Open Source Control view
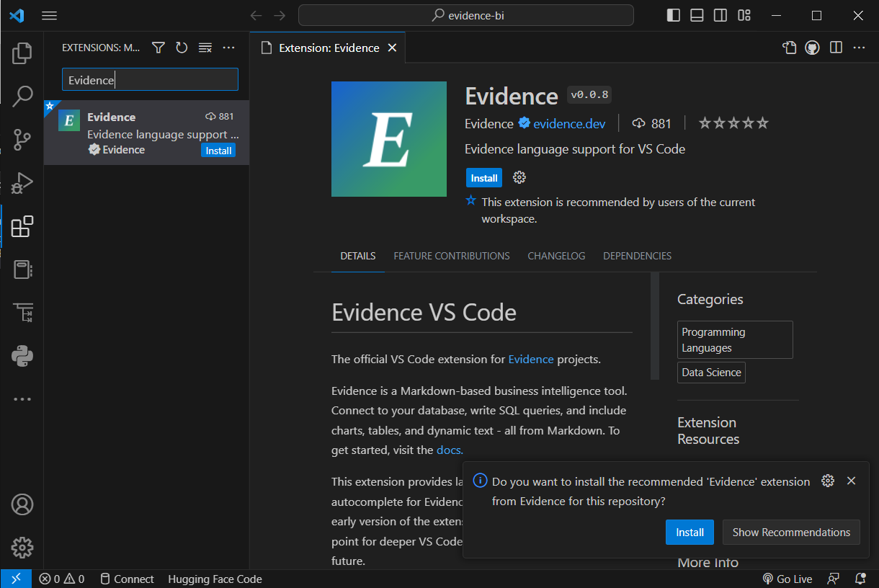 [22, 139]
